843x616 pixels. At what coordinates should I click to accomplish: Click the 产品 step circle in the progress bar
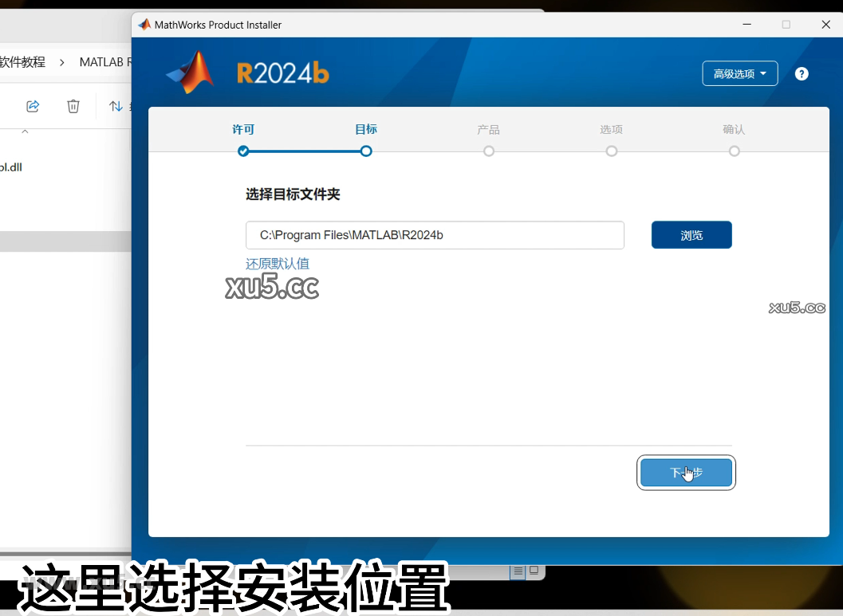point(488,151)
